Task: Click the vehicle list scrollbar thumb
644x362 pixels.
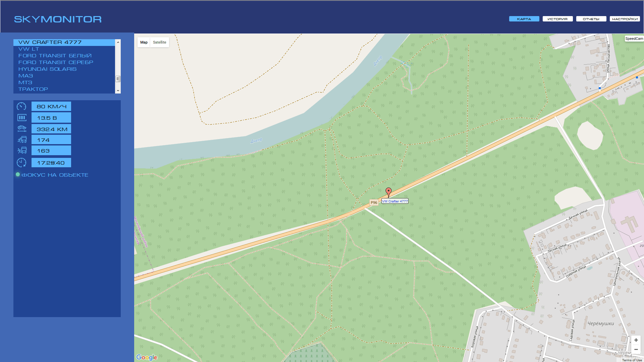Action: click(118, 79)
